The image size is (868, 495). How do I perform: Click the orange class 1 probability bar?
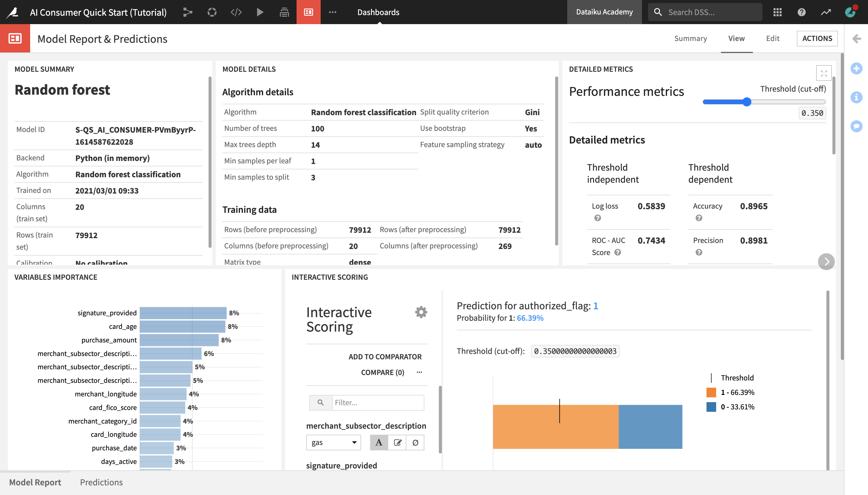[556, 427]
